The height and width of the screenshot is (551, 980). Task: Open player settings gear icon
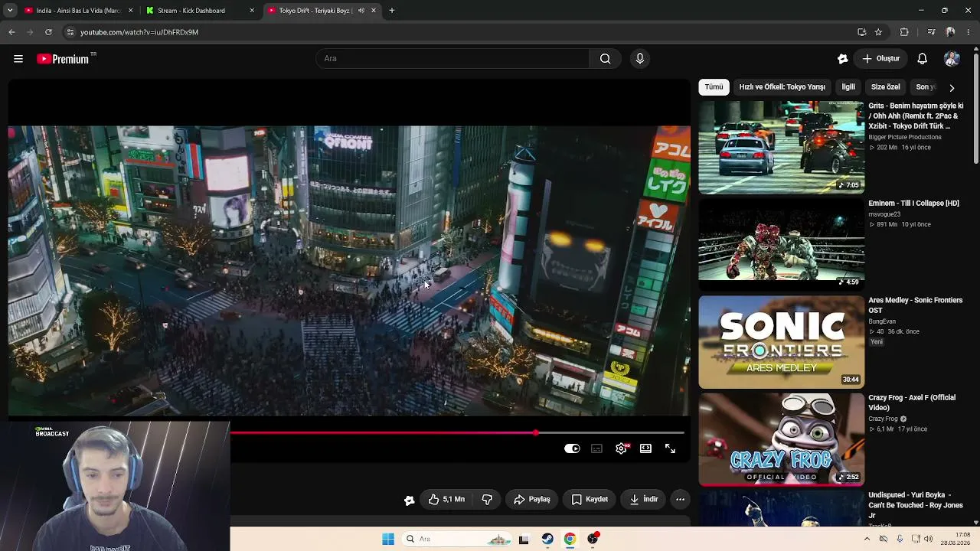pos(621,448)
